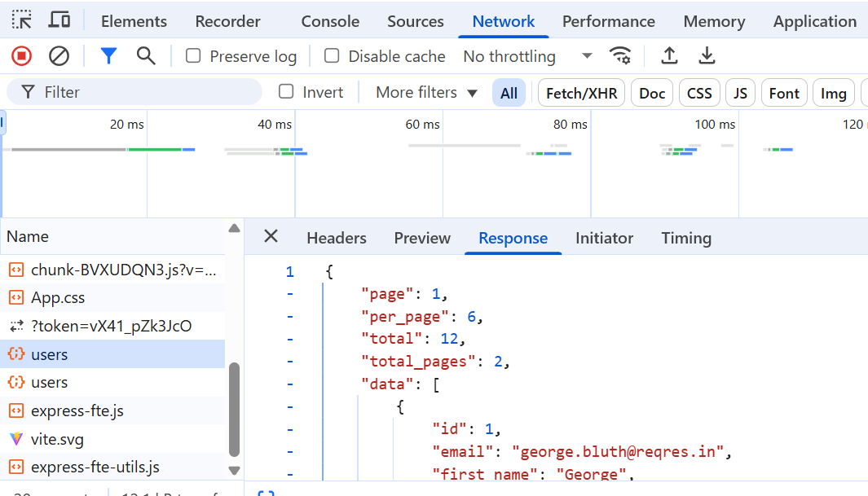Select the All filter button
The image size is (868, 496).
tap(509, 93)
